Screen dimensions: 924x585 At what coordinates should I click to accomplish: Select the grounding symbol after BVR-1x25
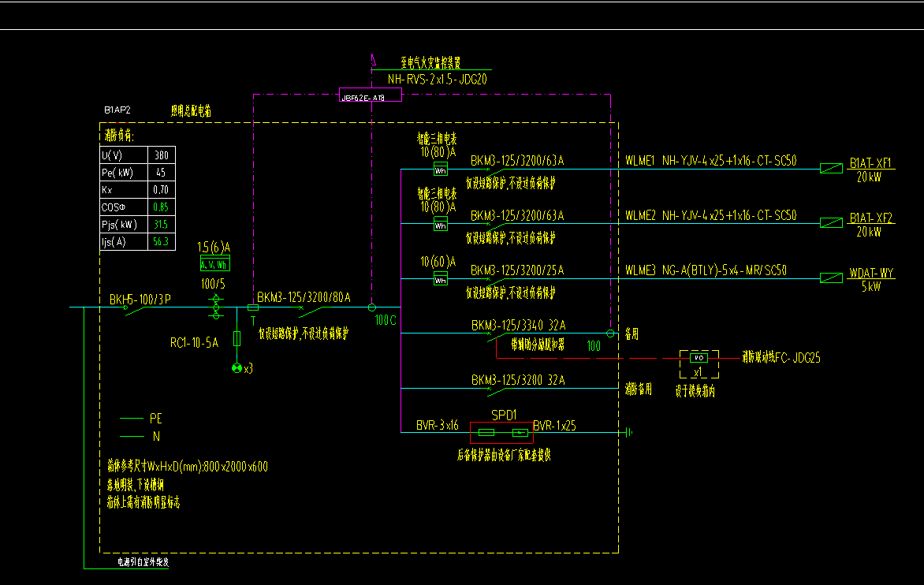coord(629,432)
